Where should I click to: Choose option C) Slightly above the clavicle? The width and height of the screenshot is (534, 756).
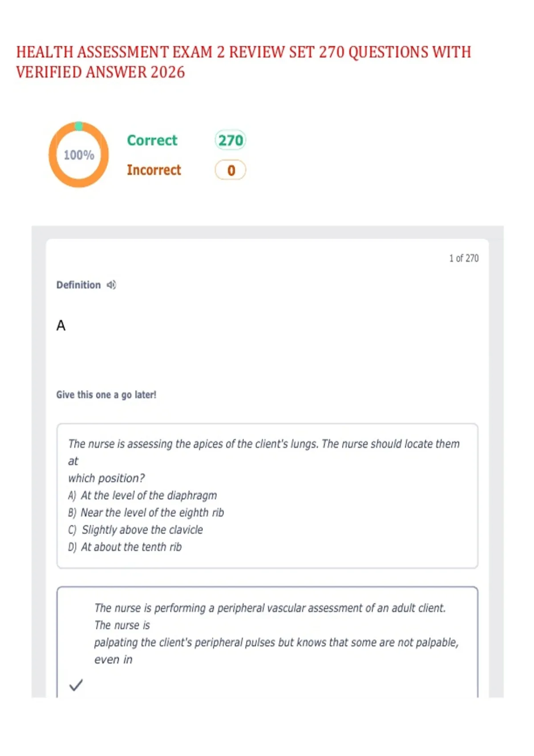click(135, 530)
